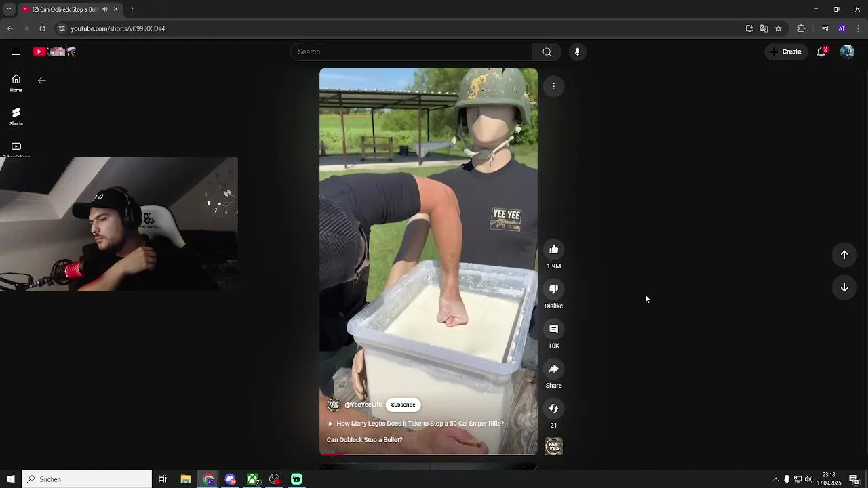Open the AT Chrome profile button
This screenshot has height=488, width=868.
[x=842, y=28]
